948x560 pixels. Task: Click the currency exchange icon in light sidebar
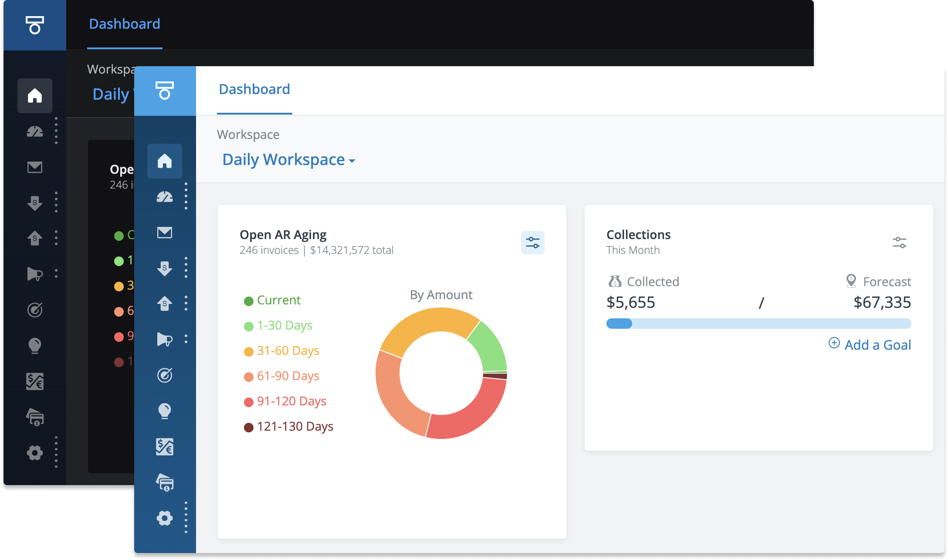pos(164,447)
